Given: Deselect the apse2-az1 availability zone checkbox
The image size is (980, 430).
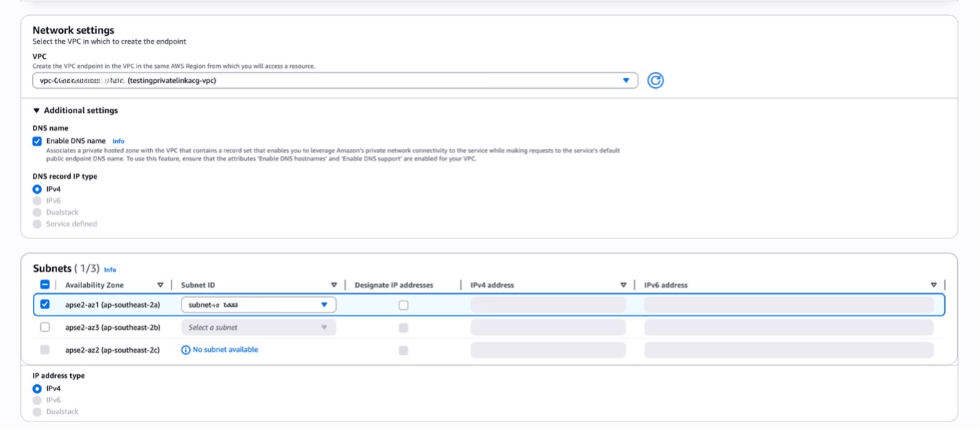Looking at the screenshot, I should point(45,305).
